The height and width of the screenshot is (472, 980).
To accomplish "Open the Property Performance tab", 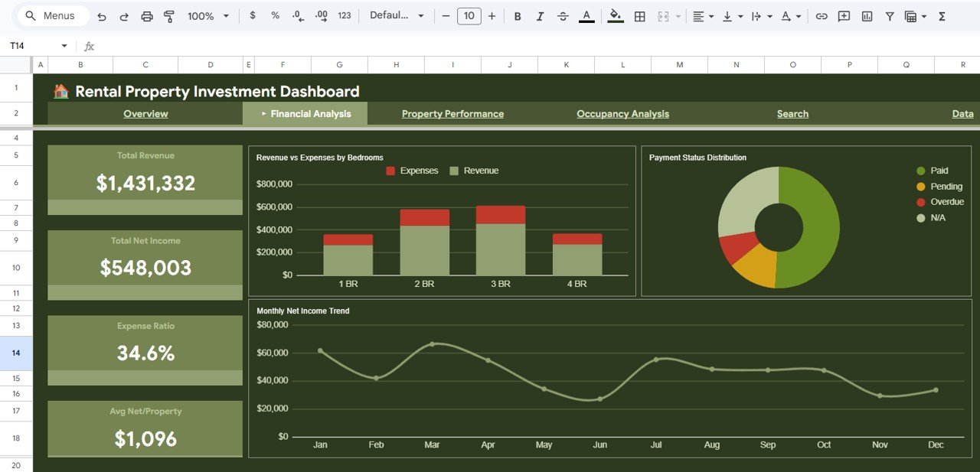I will point(452,113).
